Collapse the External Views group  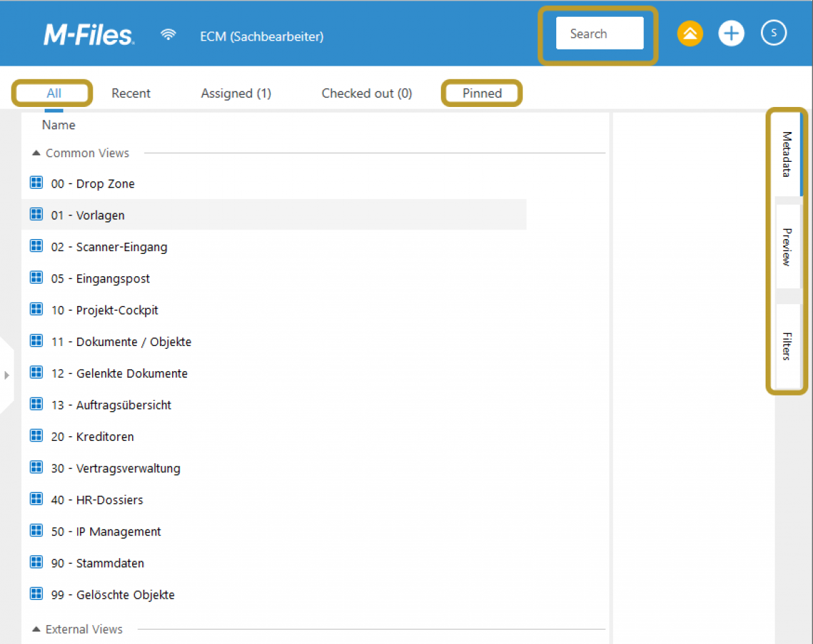pyautogui.click(x=37, y=629)
